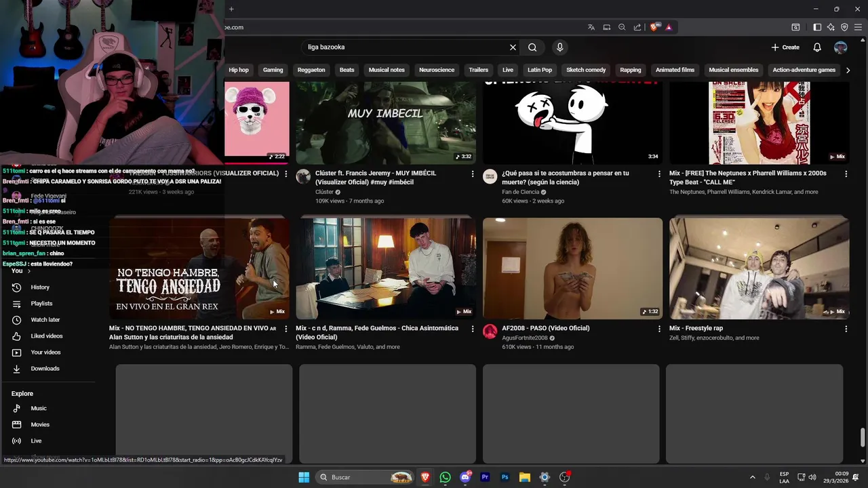
Task: Open AgusFortnite2008 channel link
Action: (x=525, y=338)
